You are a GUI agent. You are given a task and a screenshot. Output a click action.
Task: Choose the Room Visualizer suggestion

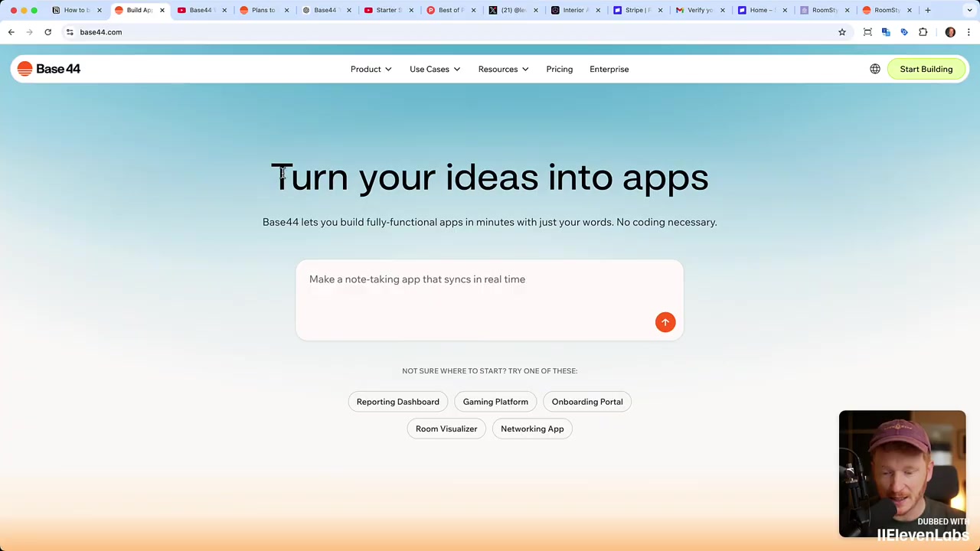[x=446, y=429]
